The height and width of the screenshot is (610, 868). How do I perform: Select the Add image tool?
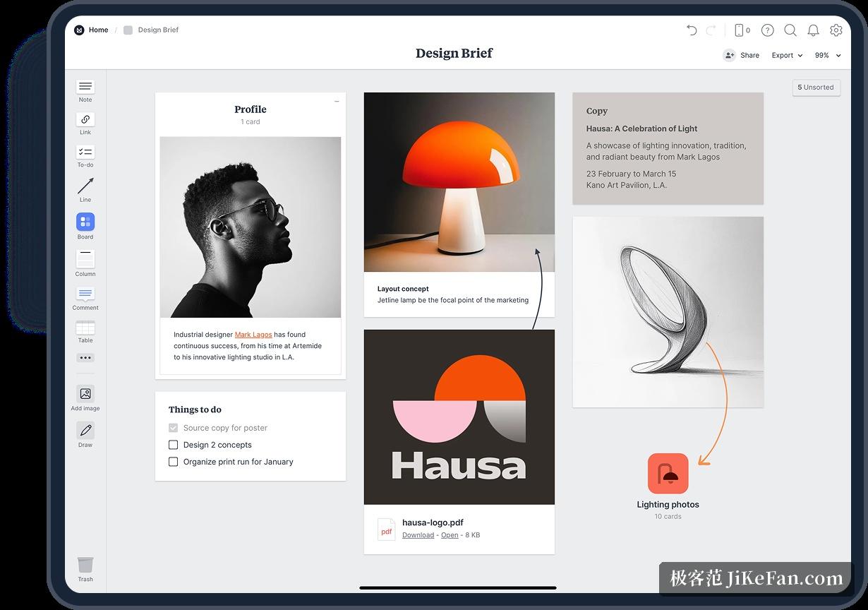(x=85, y=398)
